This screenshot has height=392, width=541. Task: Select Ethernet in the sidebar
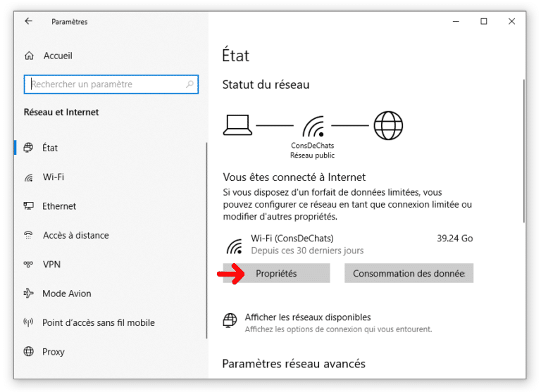(59, 206)
